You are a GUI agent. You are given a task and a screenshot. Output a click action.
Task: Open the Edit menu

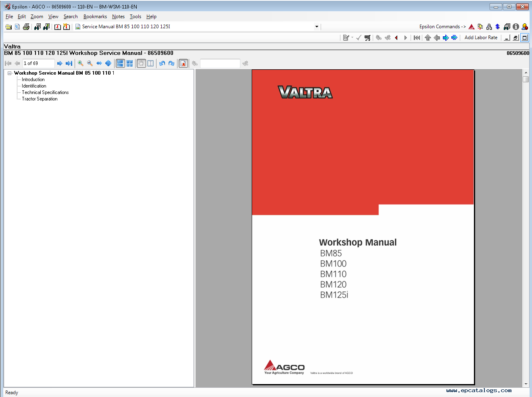tap(22, 17)
